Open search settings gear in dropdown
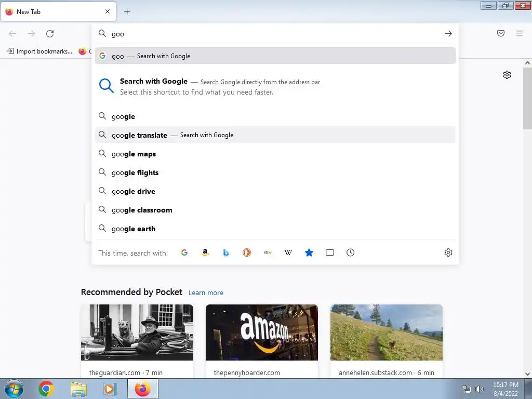Image resolution: width=532 pixels, height=399 pixels. (x=448, y=252)
